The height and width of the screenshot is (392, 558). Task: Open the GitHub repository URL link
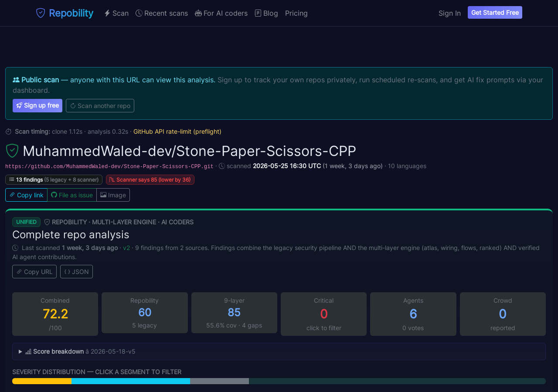coord(109,166)
